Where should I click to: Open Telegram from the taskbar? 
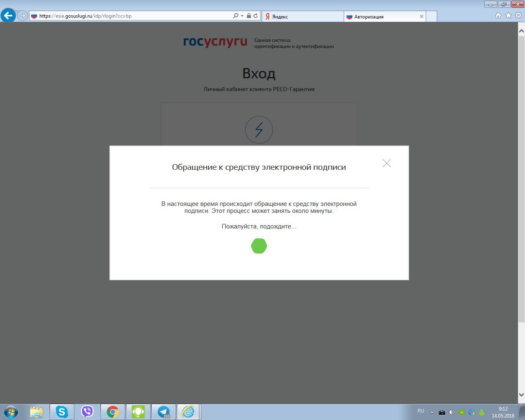[164, 411]
